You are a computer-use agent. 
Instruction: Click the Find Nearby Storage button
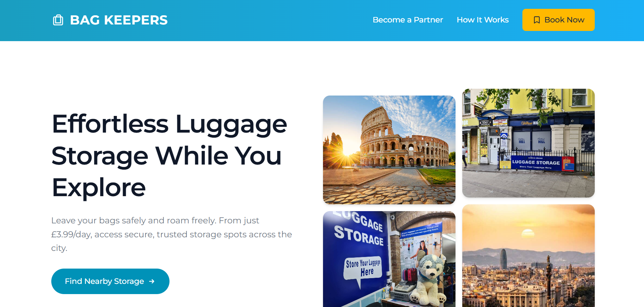[110, 282]
